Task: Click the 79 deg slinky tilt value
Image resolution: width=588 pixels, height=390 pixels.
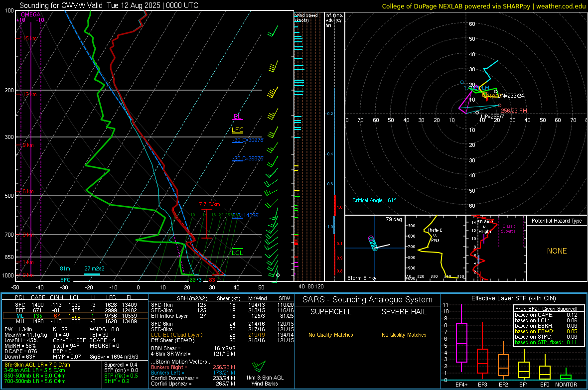Action: point(394,219)
